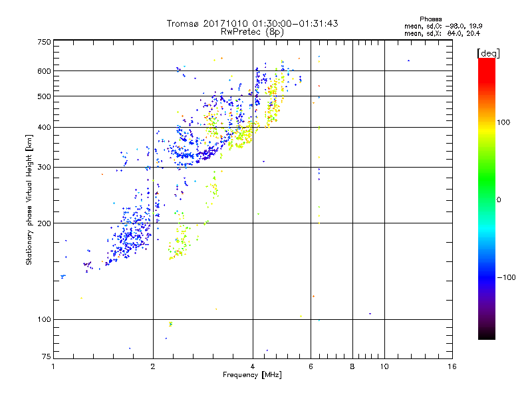This screenshot has width=532, height=399.
Task: Click the y-axis tick label '200'
Action: click(x=44, y=223)
